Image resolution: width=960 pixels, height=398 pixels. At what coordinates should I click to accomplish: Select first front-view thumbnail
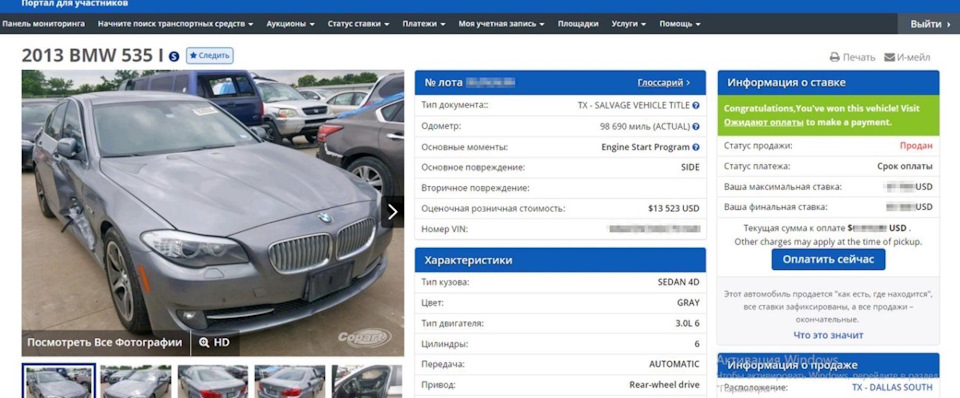pos(59,381)
